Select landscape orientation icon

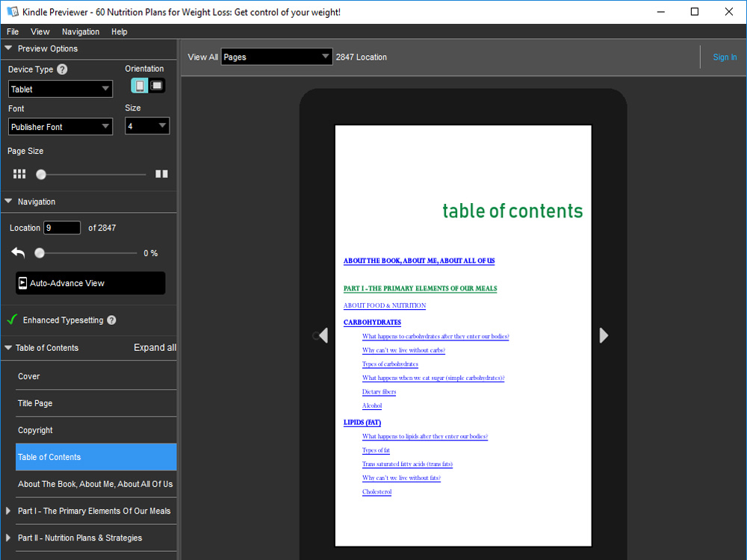157,86
